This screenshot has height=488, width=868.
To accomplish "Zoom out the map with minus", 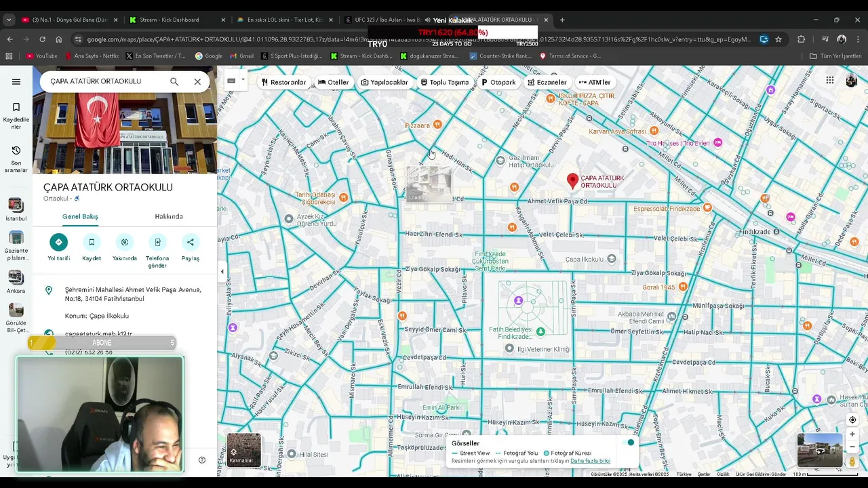I will click(852, 447).
